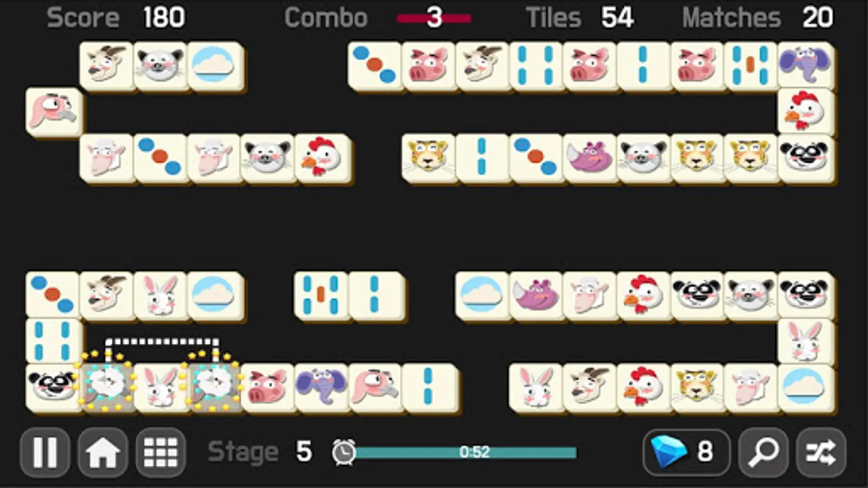Select the tile with five bars in the middle group

(x=321, y=296)
